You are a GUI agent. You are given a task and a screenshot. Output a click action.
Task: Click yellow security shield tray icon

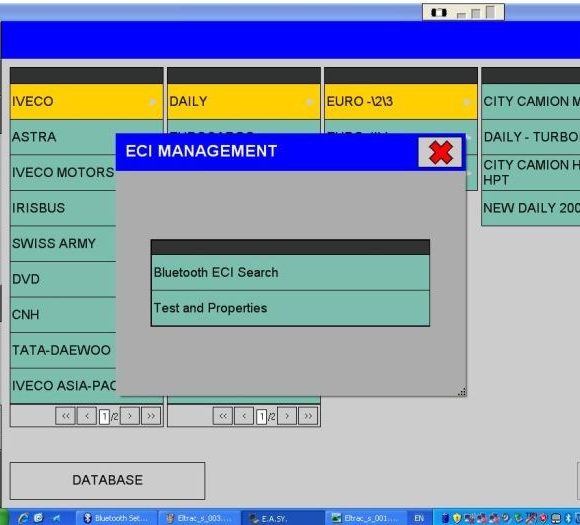(457, 518)
